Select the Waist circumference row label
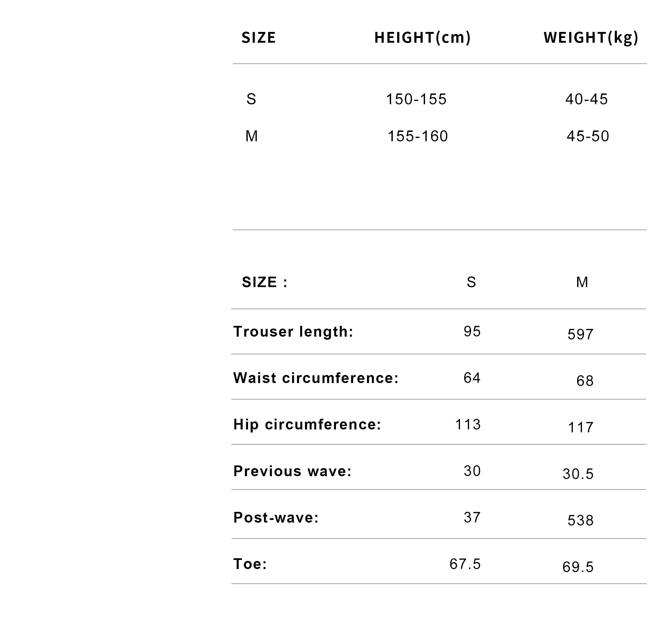This screenshot has width=672, height=643. click(316, 378)
